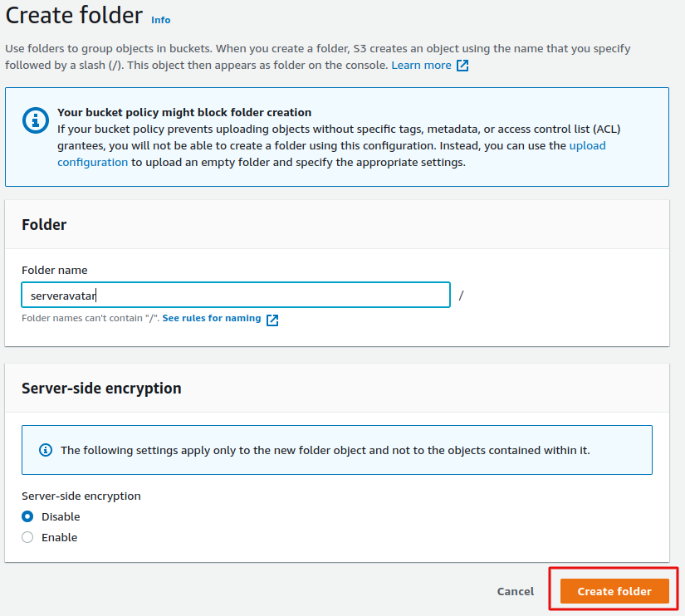
Task: Select the Enable encryption radio button
Action: 27,537
